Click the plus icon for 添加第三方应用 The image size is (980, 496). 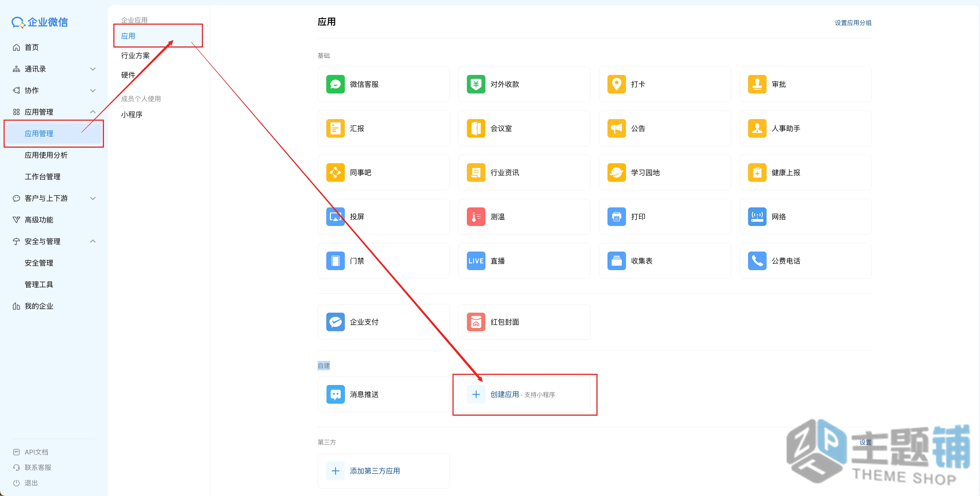335,471
